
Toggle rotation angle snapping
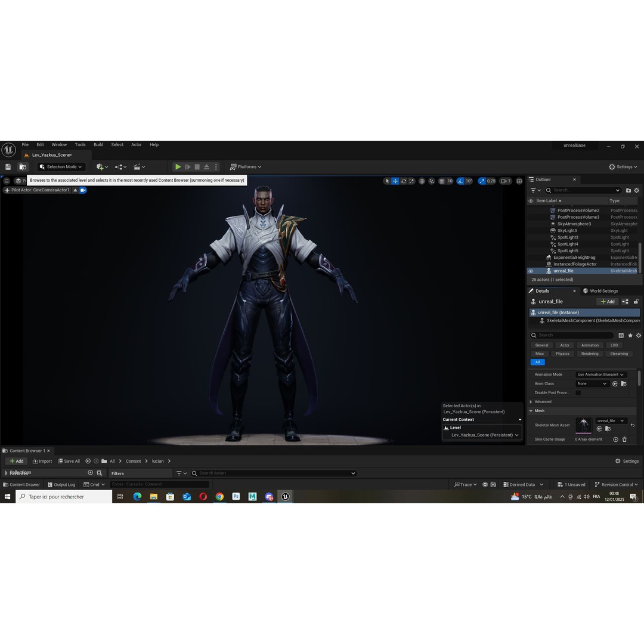click(460, 181)
